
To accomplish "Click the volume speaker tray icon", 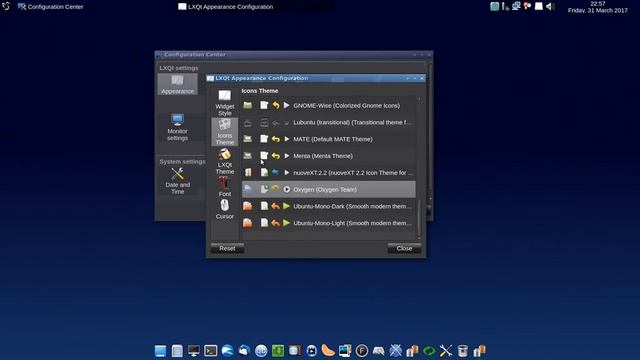I will [550, 7].
